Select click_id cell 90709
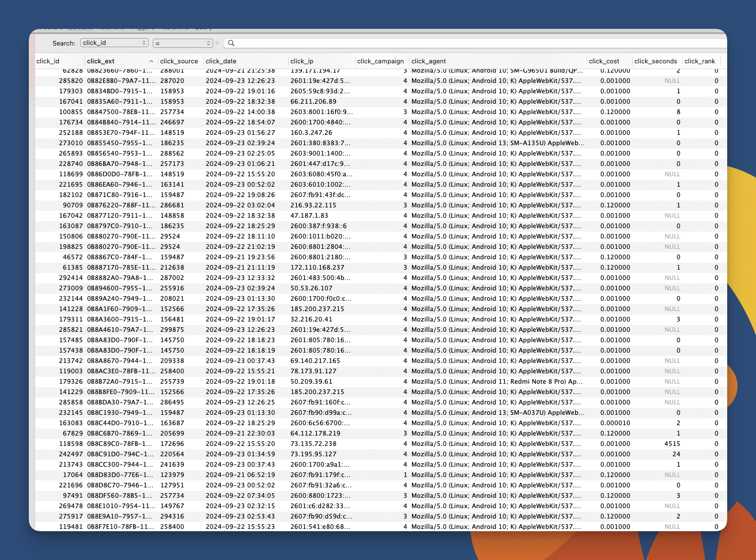The height and width of the screenshot is (560, 756). (x=73, y=205)
